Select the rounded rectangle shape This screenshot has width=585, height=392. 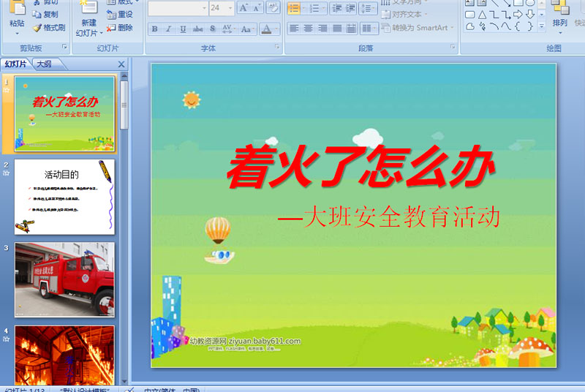point(470,15)
